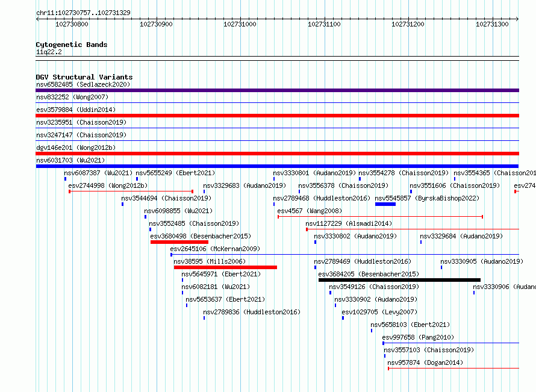Click nsv3556378 (Chaisson2019) label
The width and height of the screenshot is (536, 392).
(x=343, y=185)
